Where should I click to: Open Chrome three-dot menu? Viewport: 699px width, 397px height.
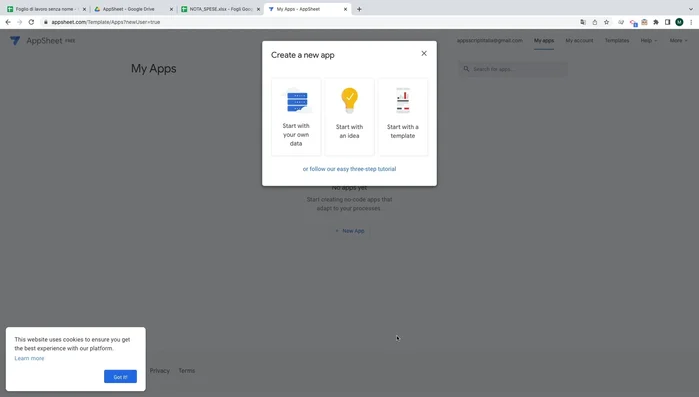[691, 22]
